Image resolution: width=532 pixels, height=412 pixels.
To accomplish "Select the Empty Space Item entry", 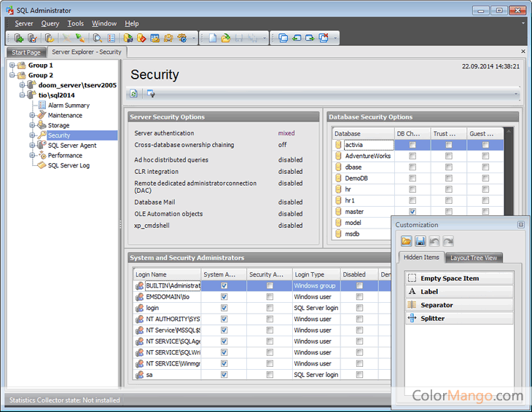I will pos(459,278).
